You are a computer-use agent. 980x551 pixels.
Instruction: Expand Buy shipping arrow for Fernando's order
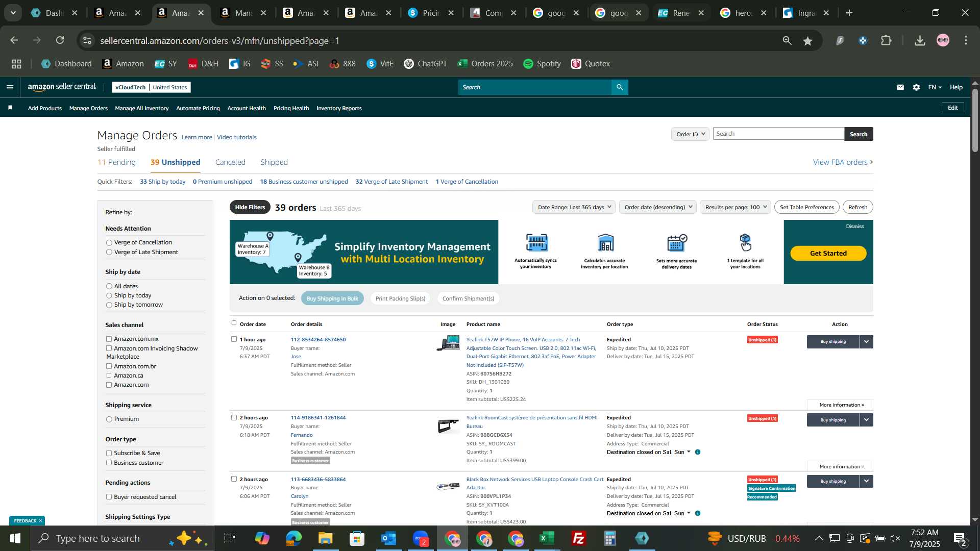(867, 420)
